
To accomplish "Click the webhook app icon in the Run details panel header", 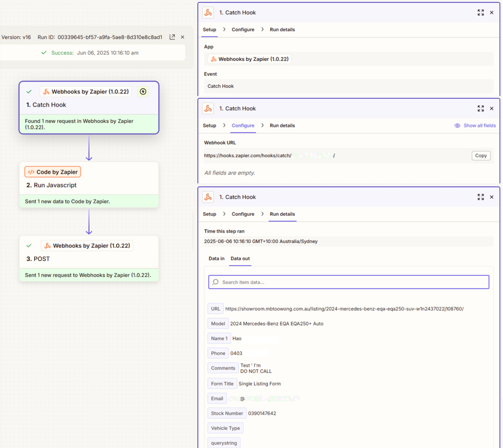I will tap(208, 197).
